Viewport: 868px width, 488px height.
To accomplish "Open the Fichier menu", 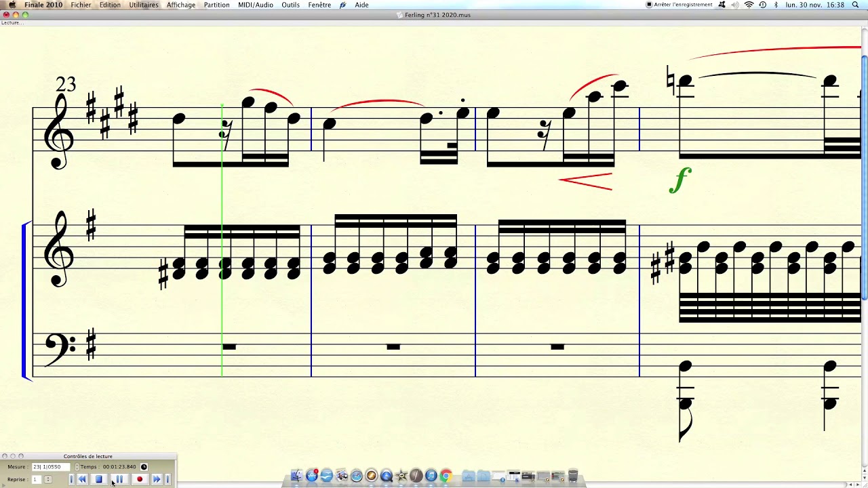I will click(81, 5).
